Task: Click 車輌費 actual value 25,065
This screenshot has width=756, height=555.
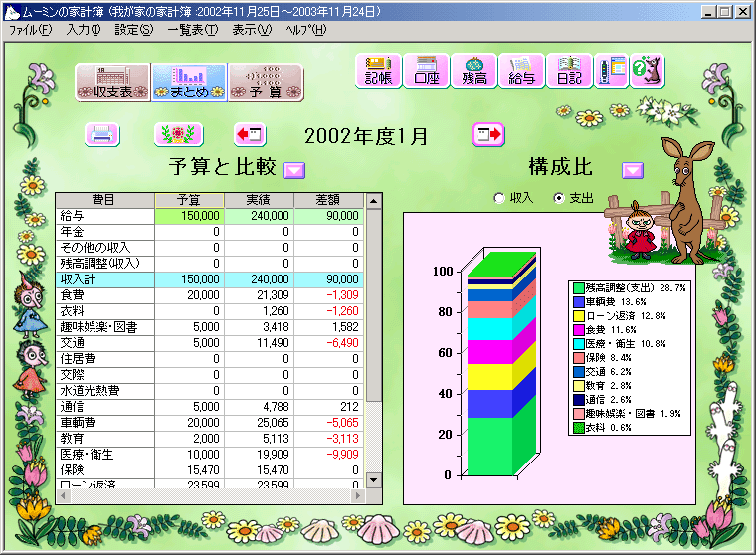Action: pos(259,423)
